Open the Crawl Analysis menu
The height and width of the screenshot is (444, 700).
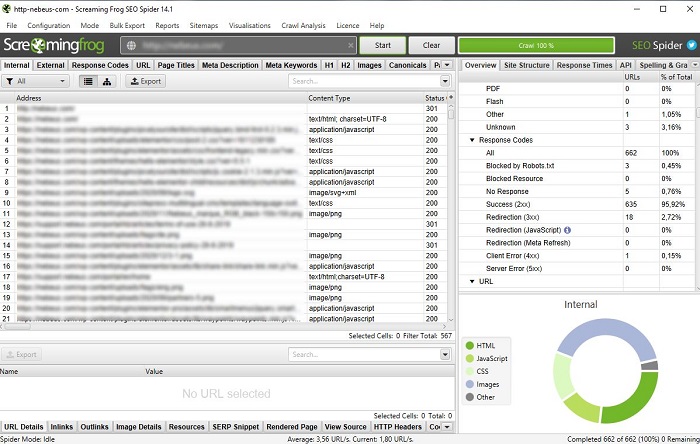(304, 25)
